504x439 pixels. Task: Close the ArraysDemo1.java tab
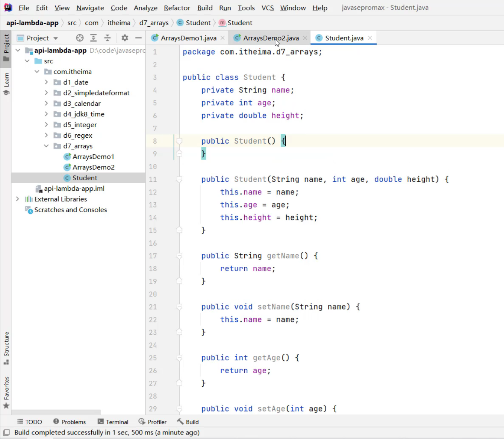point(222,38)
